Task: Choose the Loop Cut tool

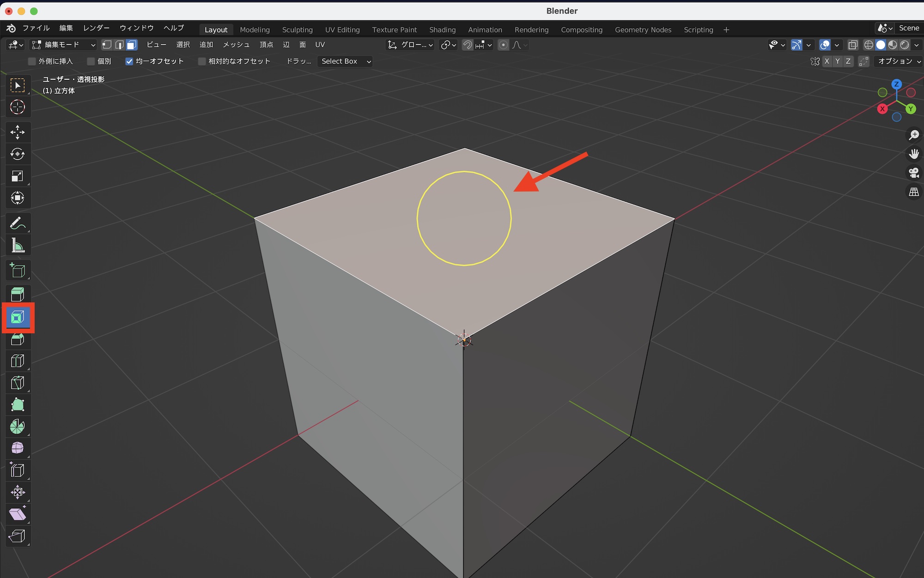Action: [18, 361]
